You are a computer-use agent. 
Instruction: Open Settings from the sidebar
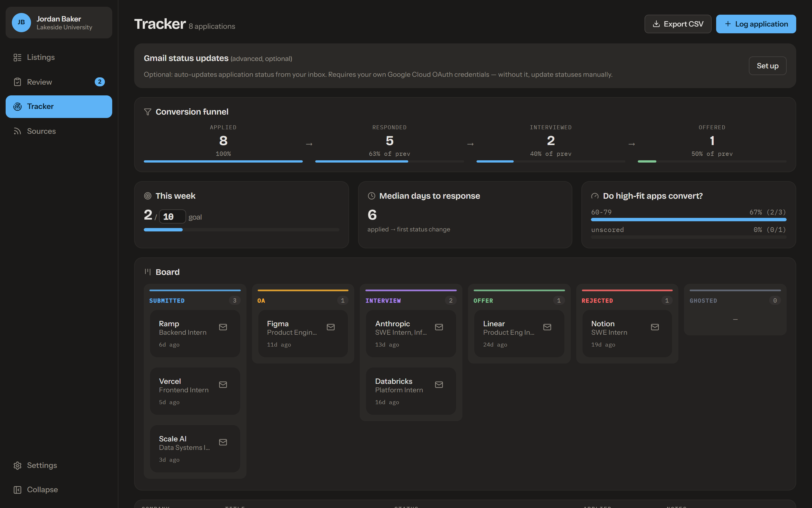pos(59,465)
